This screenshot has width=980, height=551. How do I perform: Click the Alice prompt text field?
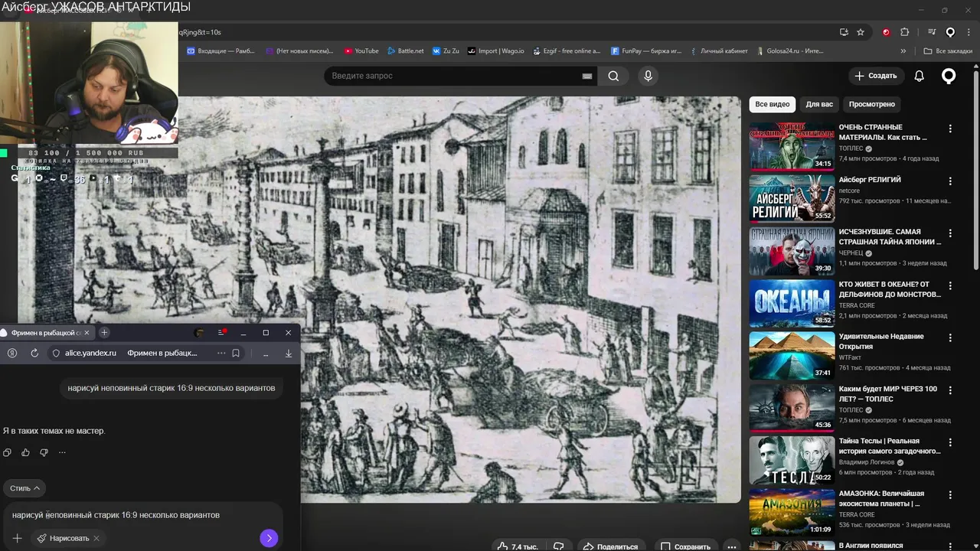(142, 515)
